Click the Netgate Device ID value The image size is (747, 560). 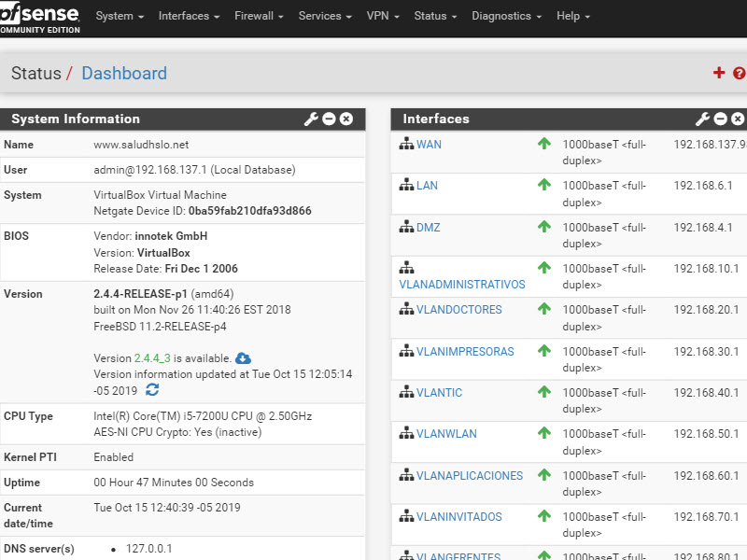click(x=249, y=211)
